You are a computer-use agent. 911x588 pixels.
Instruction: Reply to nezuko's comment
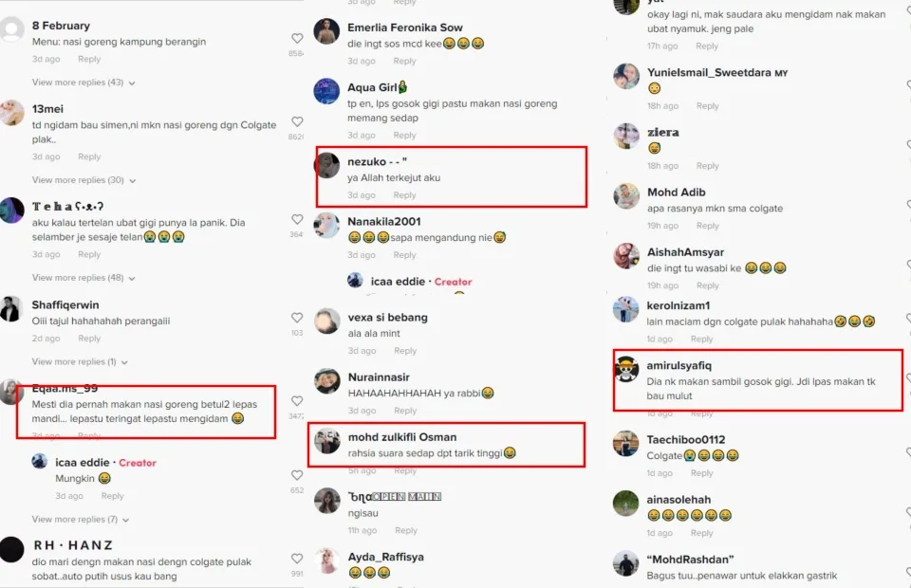tap(404, 195)
